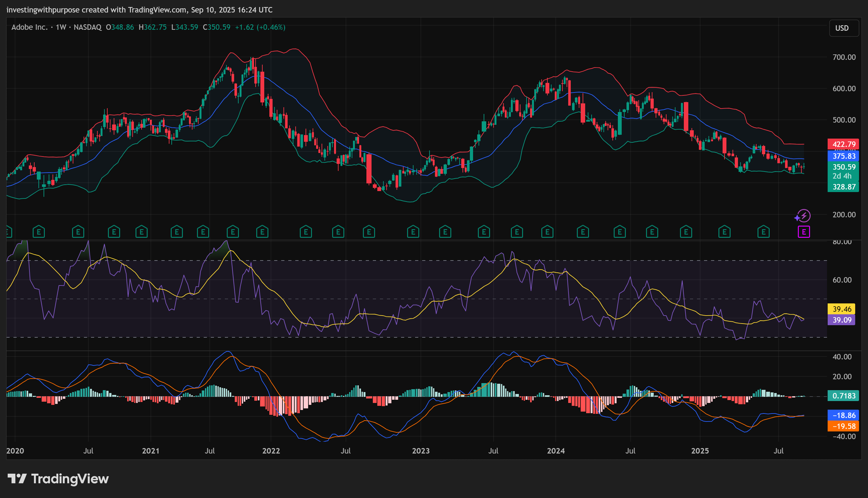Screen dimensions: 868x498
Task: Click the 2024 label on time axis
Action: click(x=555, y=450)
